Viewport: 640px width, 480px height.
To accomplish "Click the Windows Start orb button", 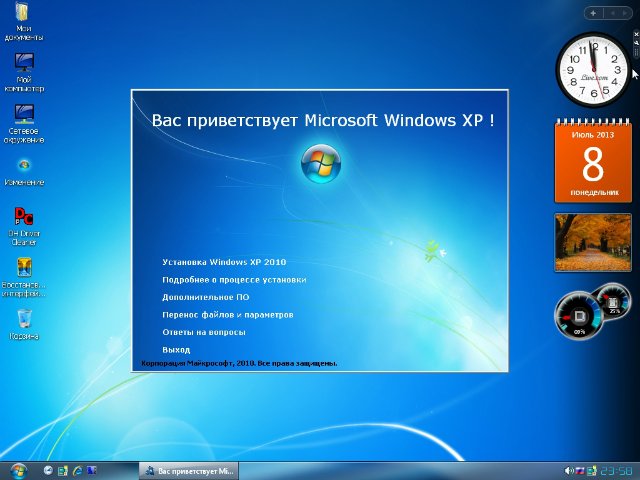I will (x=17, y=470).
